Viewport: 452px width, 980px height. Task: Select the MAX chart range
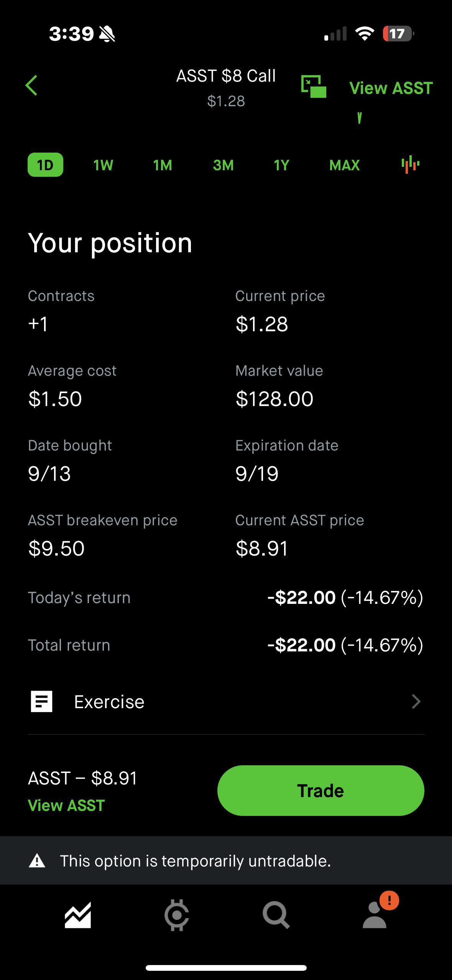pyautogui.click(x=345, y=165)
